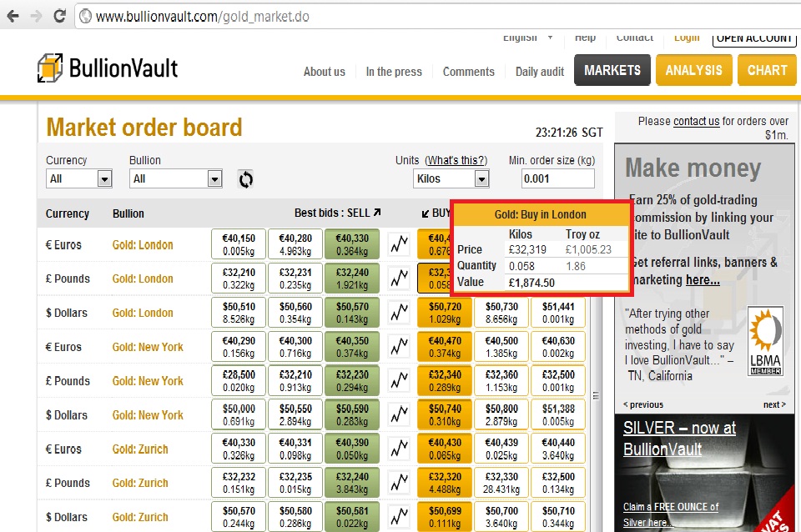801x532 pixels.
Task: Click Gold: Zurich link in Euros row
Action: pos(140,449)
